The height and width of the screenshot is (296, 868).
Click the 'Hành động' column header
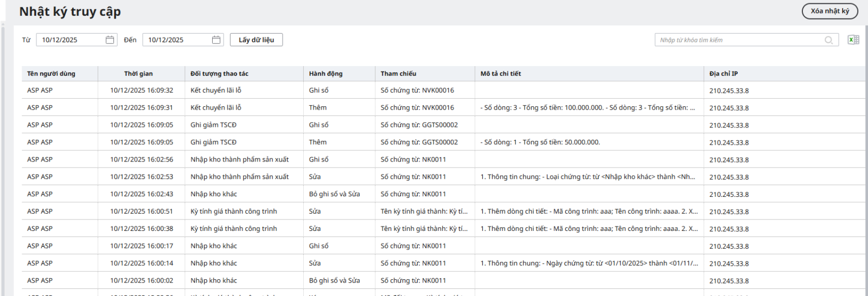pyautogui.click(x=325, y=74)
